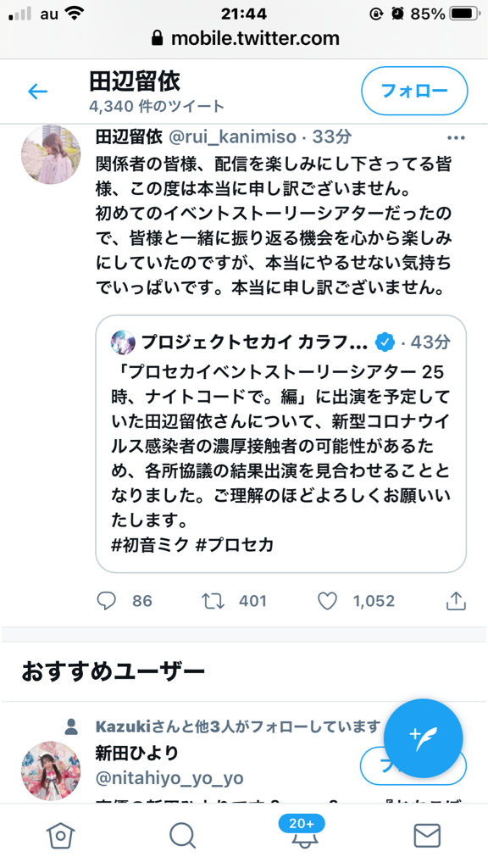This screenshot has height=868, width=488.
Task: Open the Home tab icon
Action: point(60,835)
